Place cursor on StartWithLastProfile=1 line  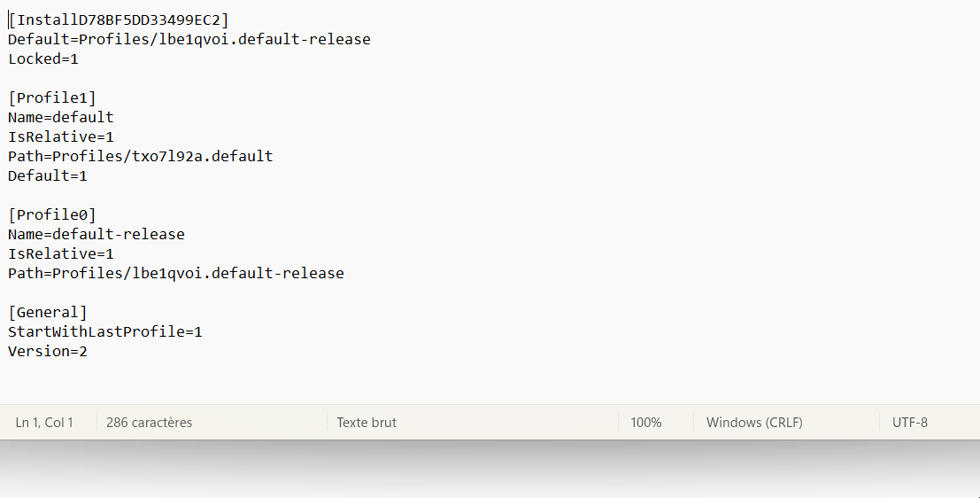[x=105, y=331]
